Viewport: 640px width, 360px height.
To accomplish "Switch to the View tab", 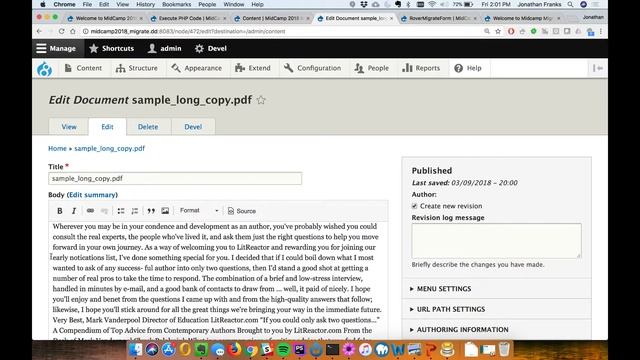I will pos(69,127).
